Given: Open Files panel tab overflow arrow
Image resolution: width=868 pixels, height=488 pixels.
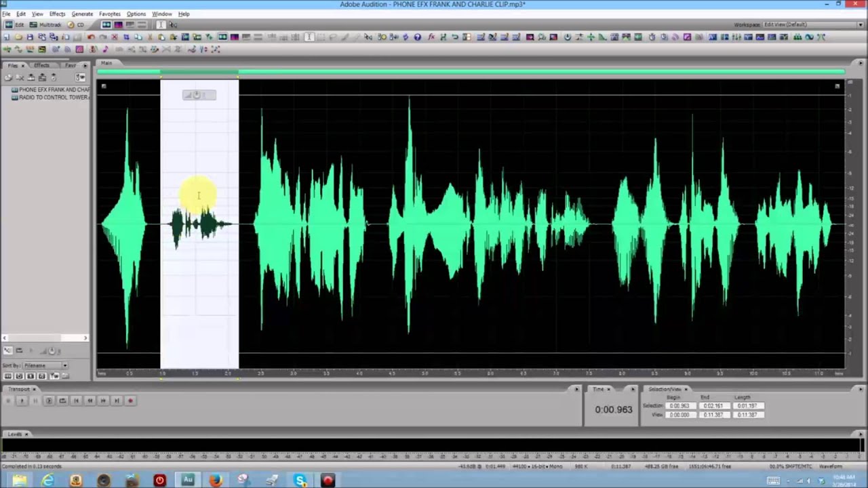Looking at the screenshot, I should point(85,66).
